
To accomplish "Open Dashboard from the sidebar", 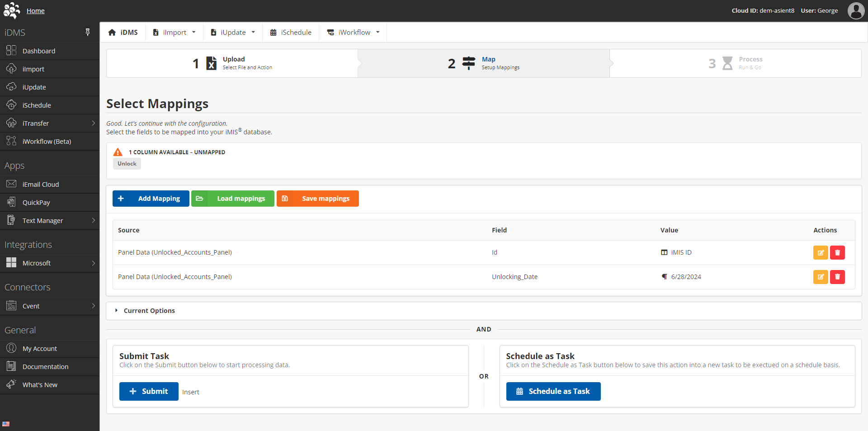I will tap(39, 51).
